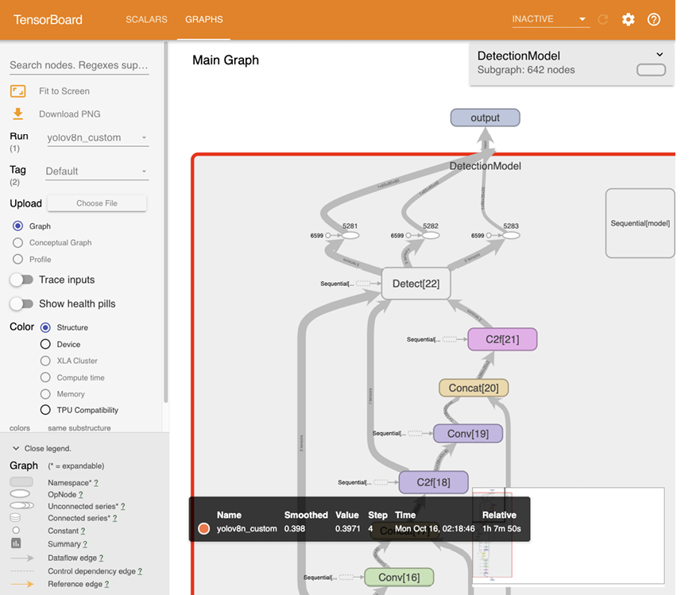Collapse the legend with Close legend
This screenshot has width=700, height=595.
coord(42,448)
